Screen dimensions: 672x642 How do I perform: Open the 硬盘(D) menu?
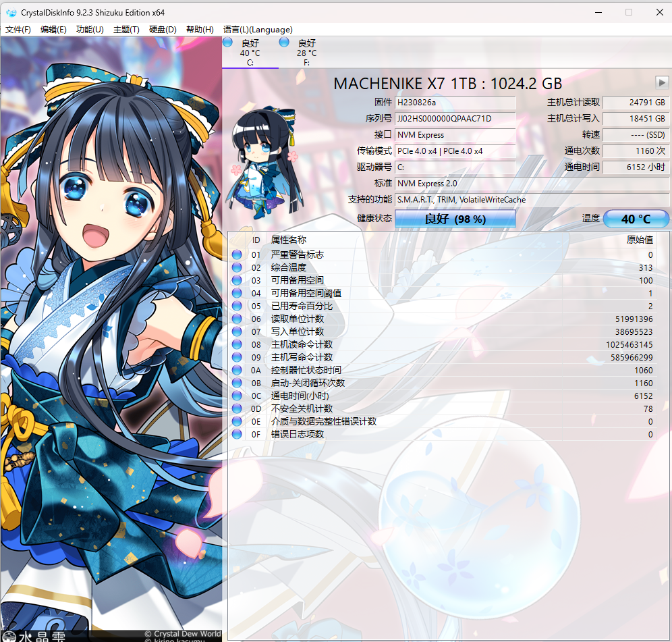[x=163, y=30]
